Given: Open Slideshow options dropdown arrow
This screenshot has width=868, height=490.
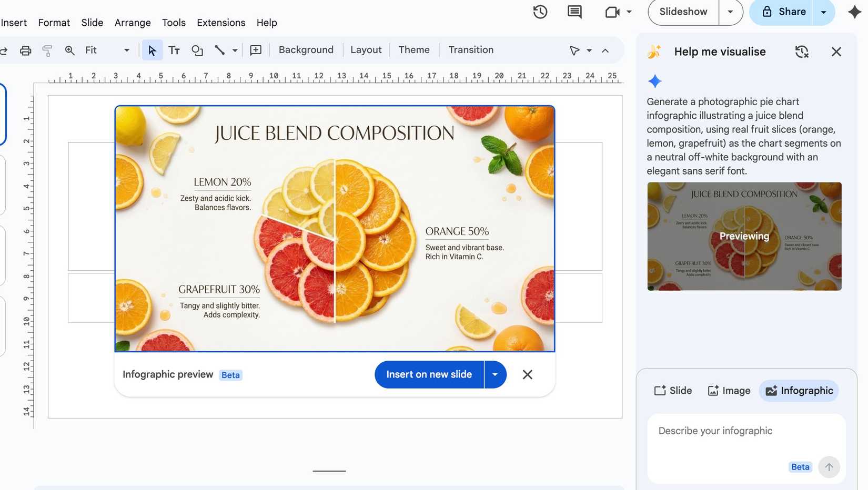Looking at the screenshot, I should (730, 12).
